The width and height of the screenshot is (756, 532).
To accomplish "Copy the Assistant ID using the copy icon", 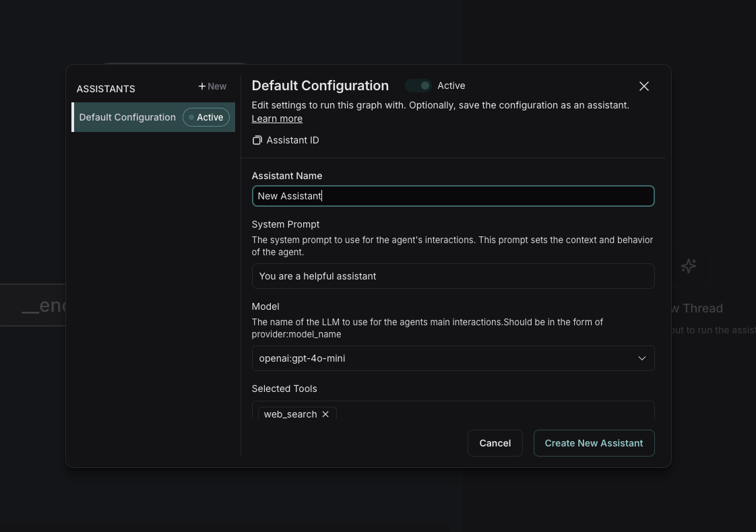I will click(x=257, y=140).
